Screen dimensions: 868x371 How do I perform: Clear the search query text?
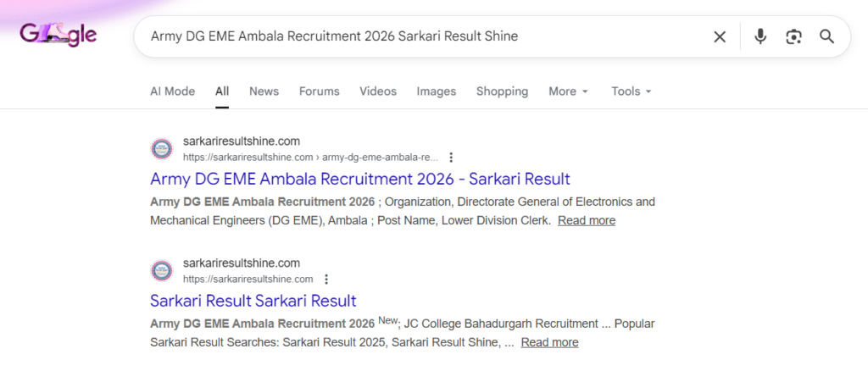tap(720, 36)
